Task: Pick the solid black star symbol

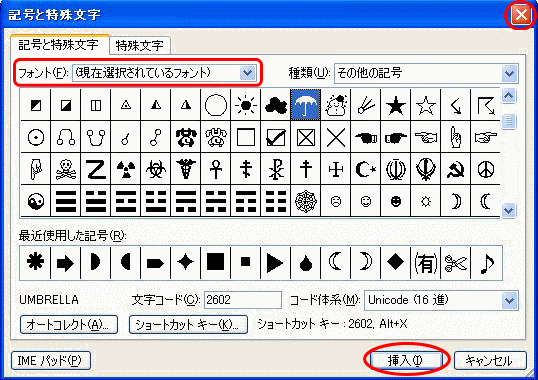Action: (396, 105)
